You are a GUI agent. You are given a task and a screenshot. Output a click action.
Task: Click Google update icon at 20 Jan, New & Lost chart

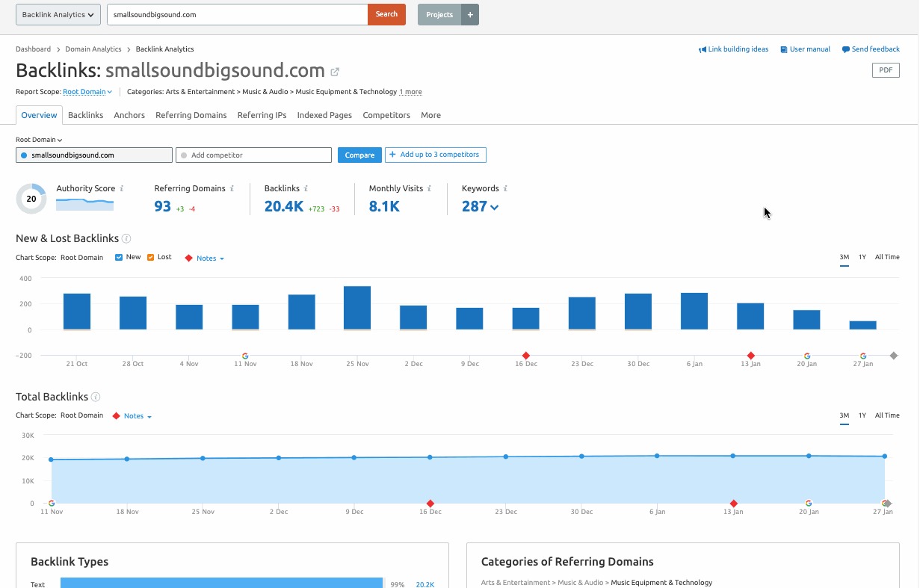807,356
